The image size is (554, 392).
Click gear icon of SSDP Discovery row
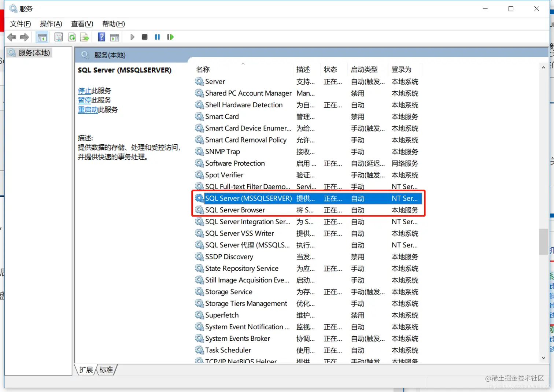tap(199, 256)
